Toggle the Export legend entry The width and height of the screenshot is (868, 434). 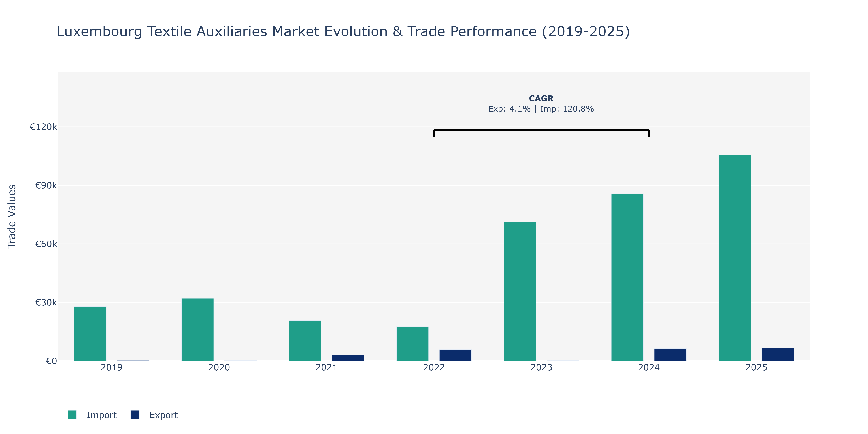click(x=154, y=415)
